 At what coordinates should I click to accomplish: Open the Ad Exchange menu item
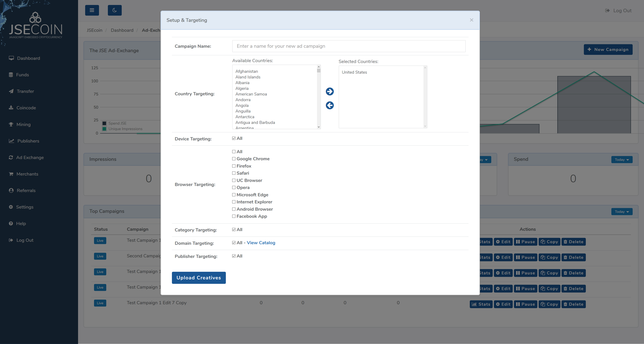coord(30,157)
